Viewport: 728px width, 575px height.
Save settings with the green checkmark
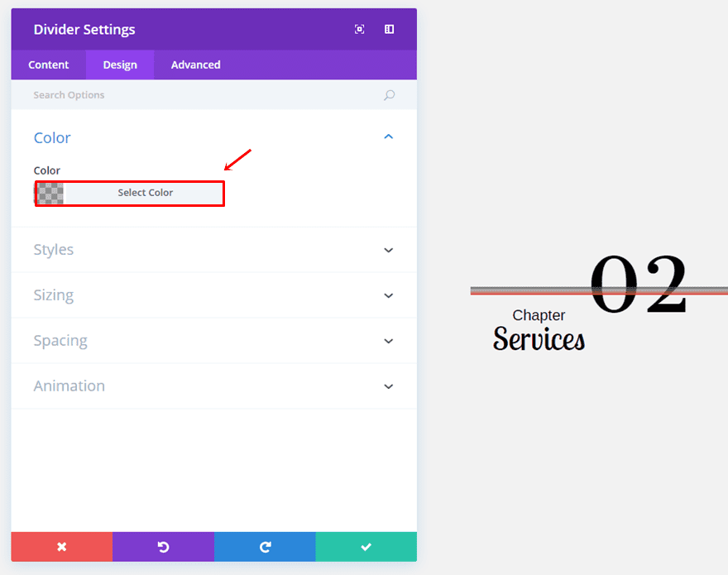366,547
